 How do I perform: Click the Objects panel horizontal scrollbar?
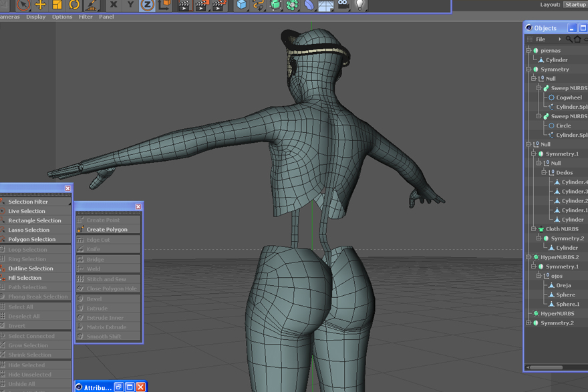click(546, 367)
